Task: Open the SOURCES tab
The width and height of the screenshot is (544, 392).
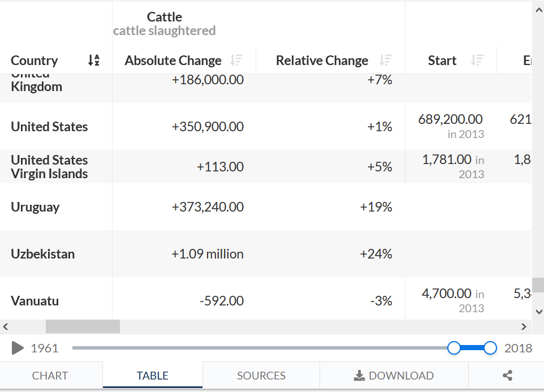Action: point(261,376)
